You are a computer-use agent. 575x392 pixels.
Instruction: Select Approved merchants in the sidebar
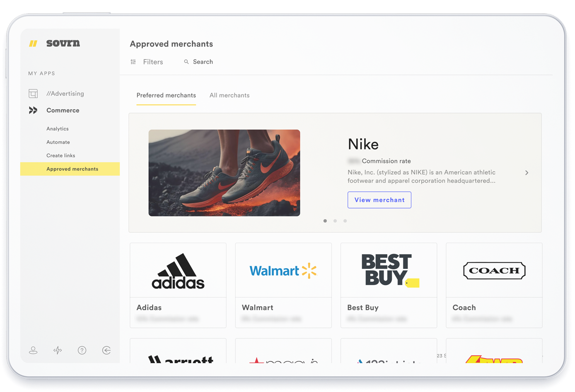pos(70,169)
